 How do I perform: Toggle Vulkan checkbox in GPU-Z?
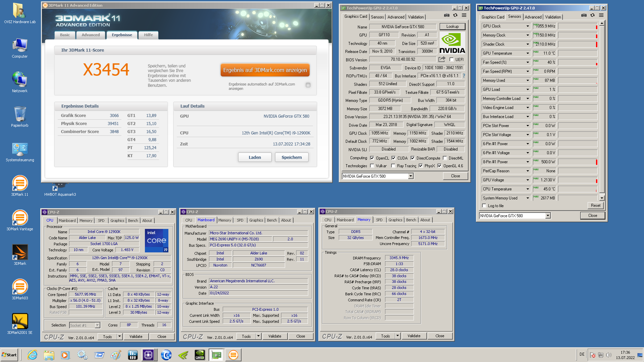[372, 166]
